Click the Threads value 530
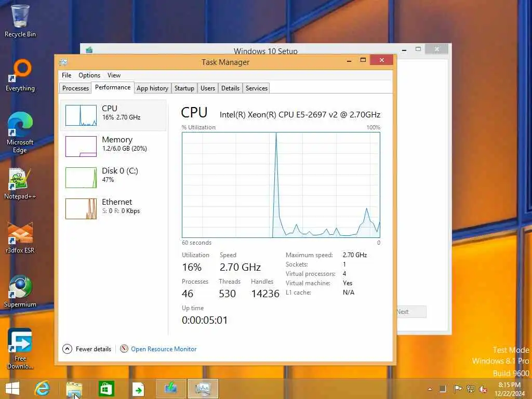The width and height of the screenshot is (532, 399). coord(228,294)
